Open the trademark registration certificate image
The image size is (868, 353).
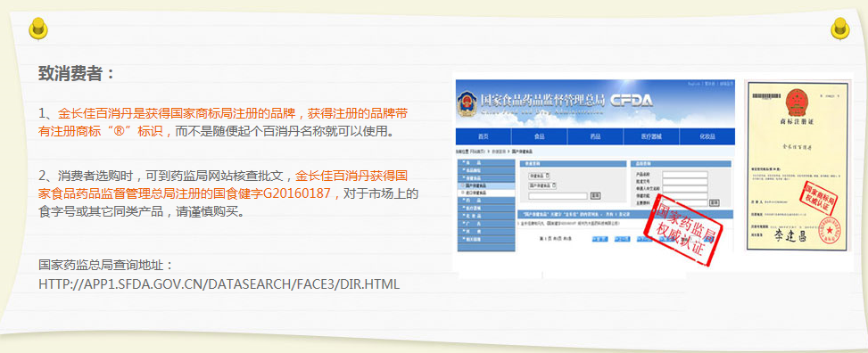coord(797,166)
